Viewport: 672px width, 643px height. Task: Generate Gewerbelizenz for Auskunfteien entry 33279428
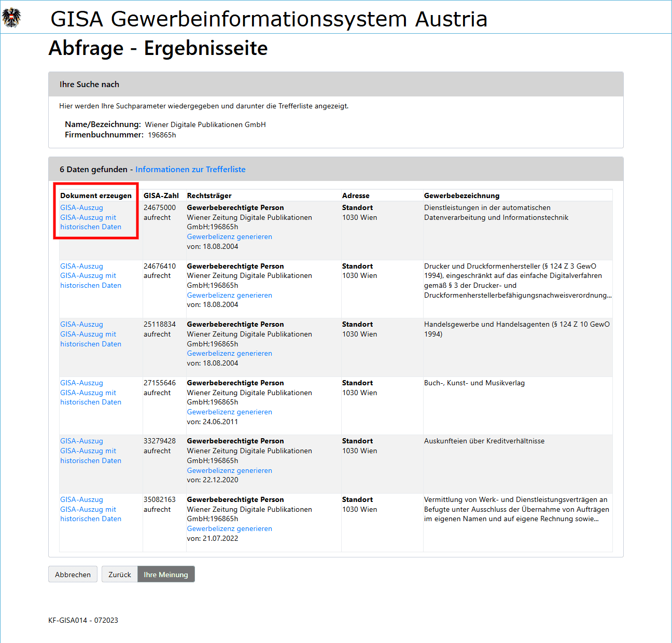[229, 471]
